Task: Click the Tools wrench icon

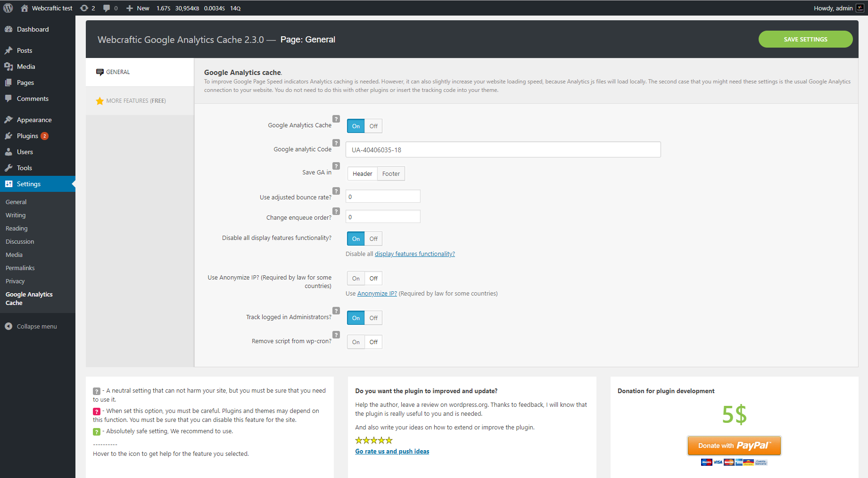Action: pos(8,168)
